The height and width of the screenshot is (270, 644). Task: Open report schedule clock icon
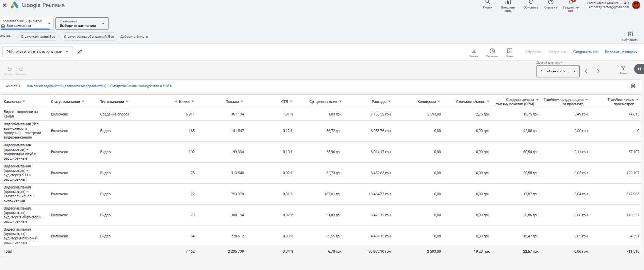click(492, 51)
